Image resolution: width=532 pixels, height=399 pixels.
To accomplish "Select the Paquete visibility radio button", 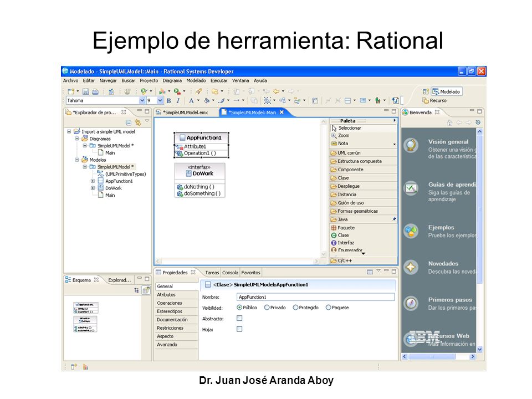I will coord(328,308).
